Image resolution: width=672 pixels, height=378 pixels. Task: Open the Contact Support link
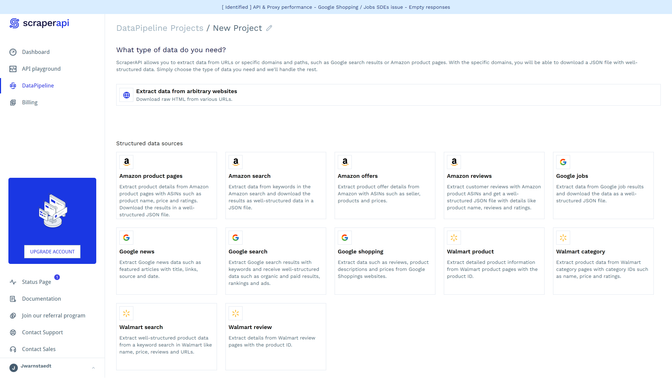(x=42, y=332)
